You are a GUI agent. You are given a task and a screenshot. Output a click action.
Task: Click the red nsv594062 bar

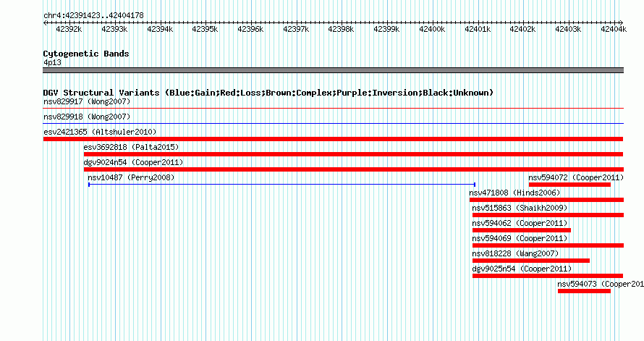click(522, 230)
